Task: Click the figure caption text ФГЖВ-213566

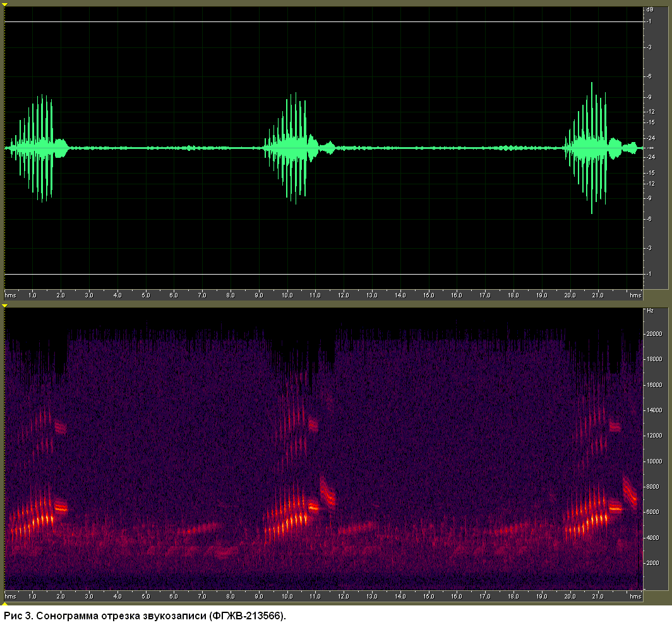Action: pyautogui.click(x=246, y=616)
